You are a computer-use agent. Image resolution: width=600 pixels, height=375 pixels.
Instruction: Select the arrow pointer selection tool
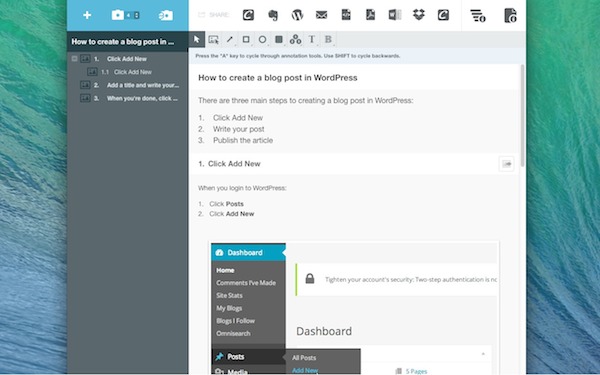click(x=197, y=39)
